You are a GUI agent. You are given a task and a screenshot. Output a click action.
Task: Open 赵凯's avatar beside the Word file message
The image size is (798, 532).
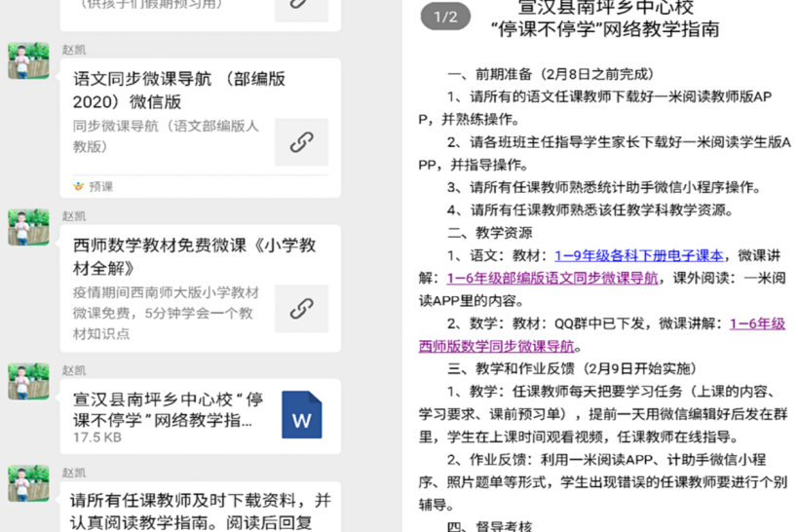[28, 381]
